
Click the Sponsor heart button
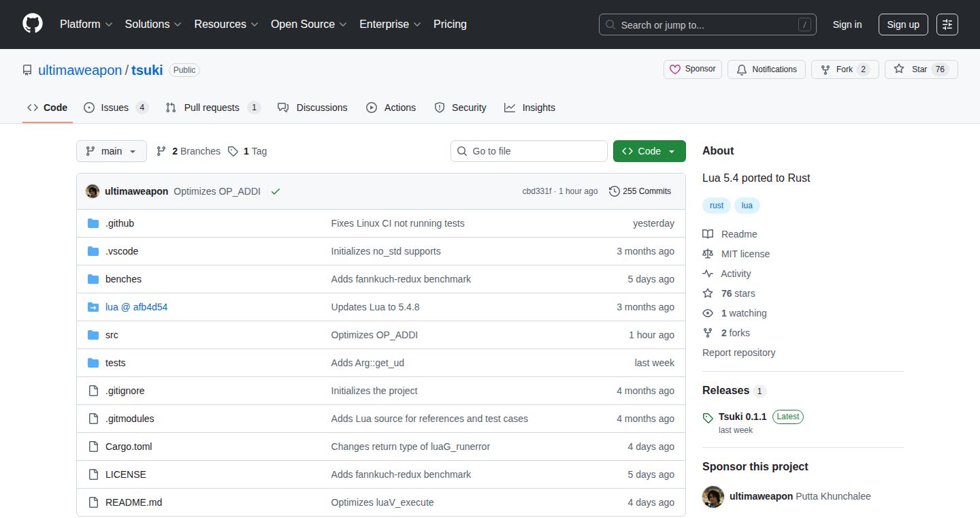click(x=693, y=69)
